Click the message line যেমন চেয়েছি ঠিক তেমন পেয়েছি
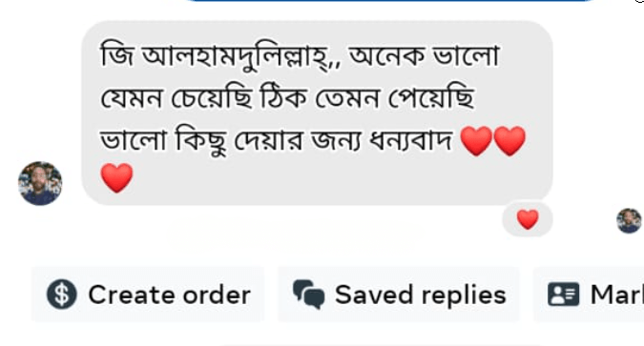 [x=287, y=98]
